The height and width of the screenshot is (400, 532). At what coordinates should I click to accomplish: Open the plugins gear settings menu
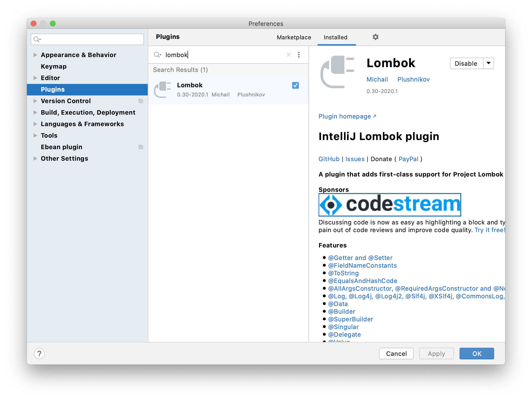pyautogui.click(x=375, y=37)
